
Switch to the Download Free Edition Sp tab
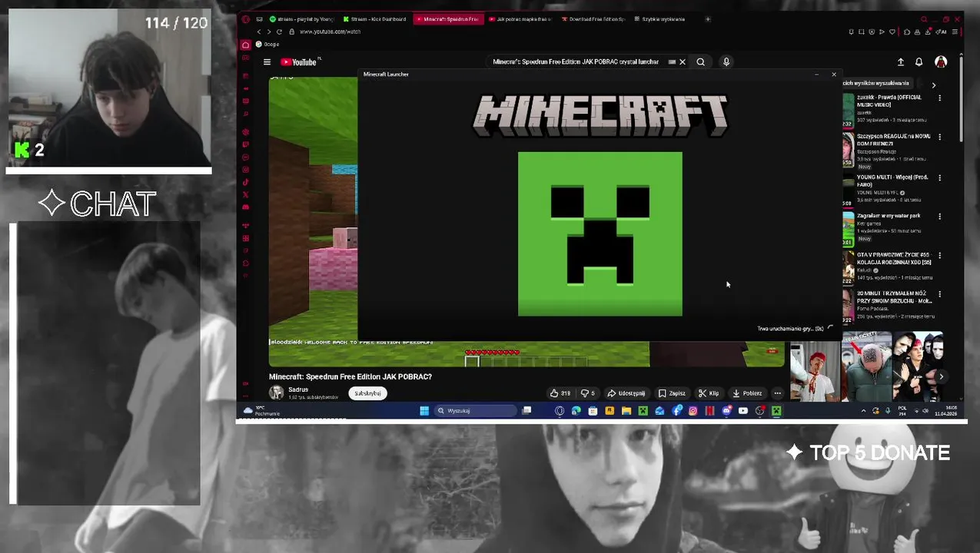coord(593,19)
